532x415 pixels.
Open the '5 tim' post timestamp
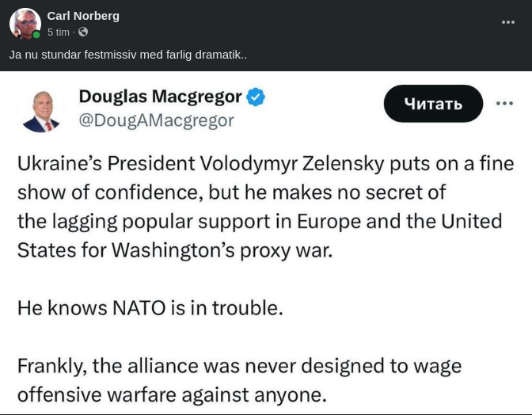(x=59, y=32)
